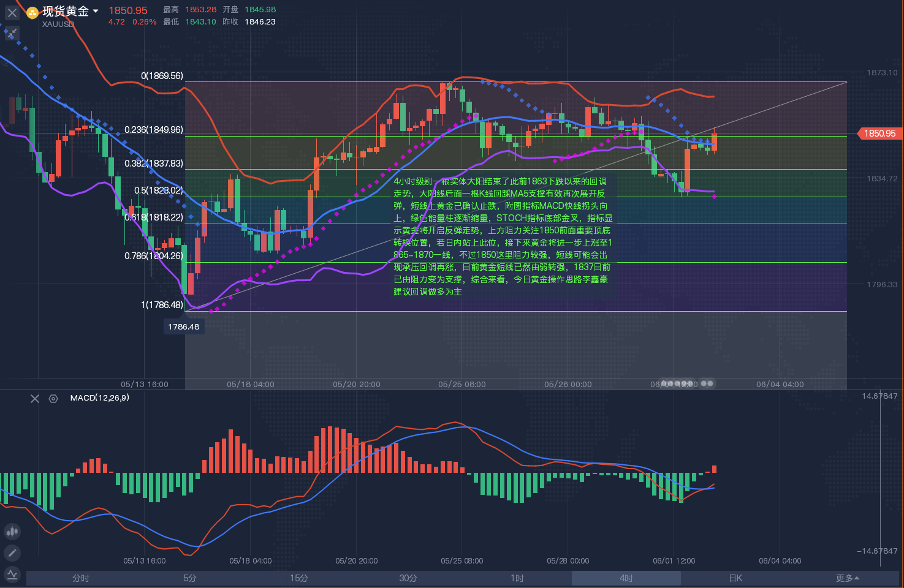Open the indicator line icon
The width and height of the screenshot is (904, 588).
(x=12, y=575)
